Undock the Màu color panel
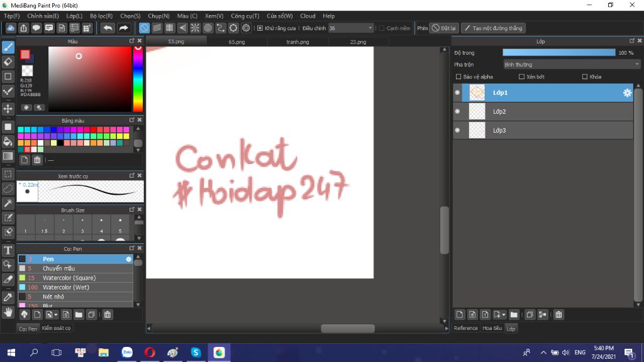The image size is (644, 362). (x=132, y=41)
